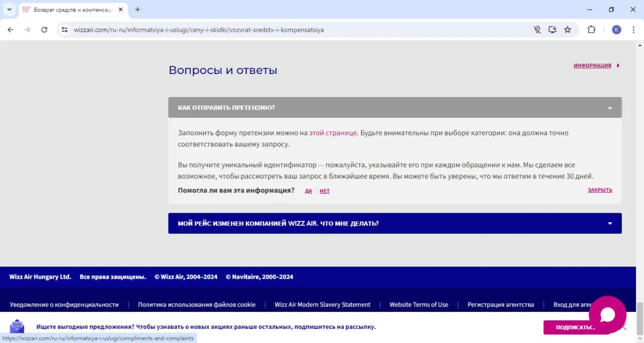The height and width of the screenshot is (343, 644).
Task: Go back to the previous page
Action: 11,30
